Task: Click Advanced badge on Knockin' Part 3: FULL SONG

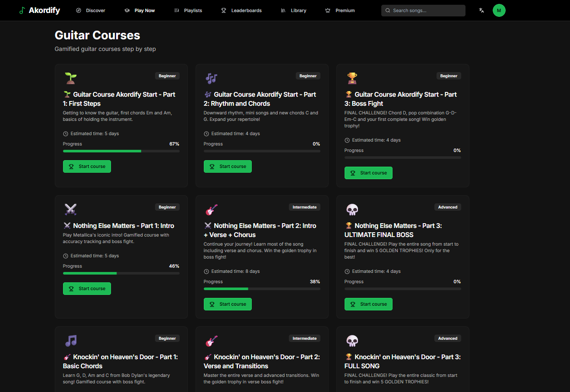Action: tap(448, 338)
